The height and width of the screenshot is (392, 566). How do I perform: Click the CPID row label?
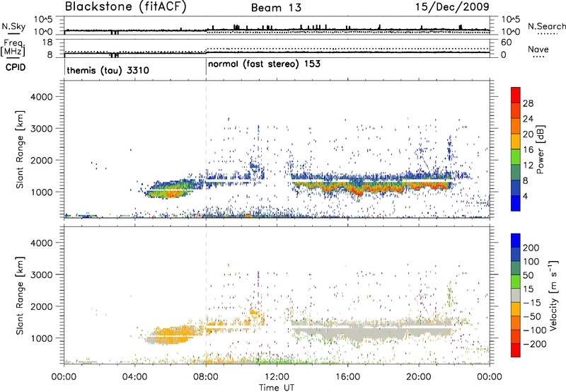(x=16, y=67)
